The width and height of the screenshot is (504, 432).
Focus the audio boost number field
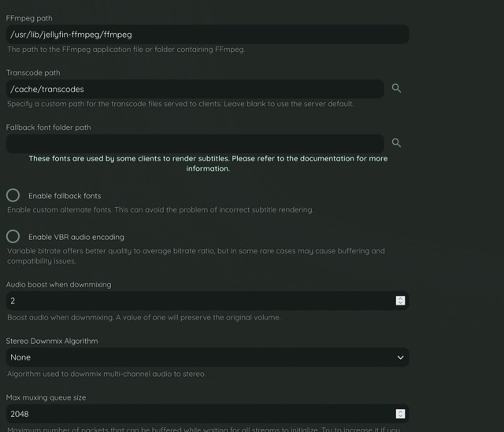(x=197, y=301)
